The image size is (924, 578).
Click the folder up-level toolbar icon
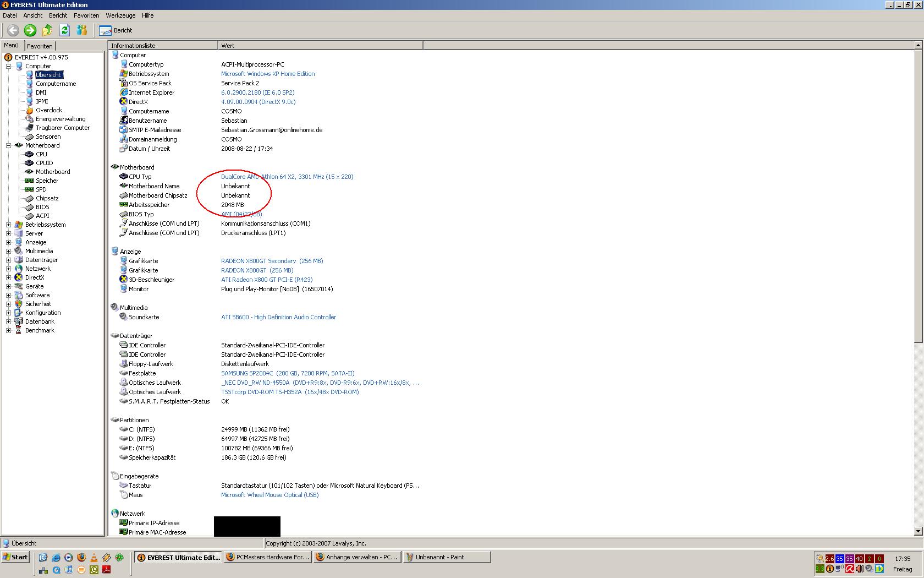click(x=47, y=30)
